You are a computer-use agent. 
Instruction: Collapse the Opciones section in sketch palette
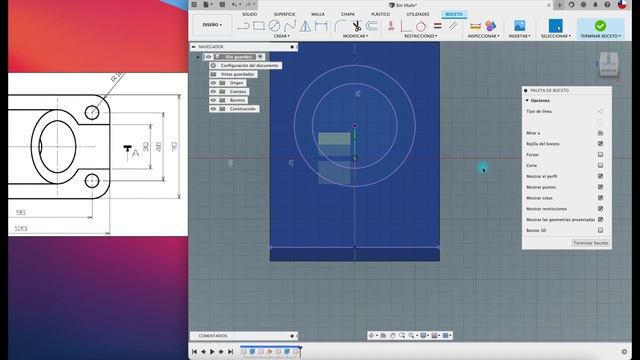pyautogui.click(x=527, y=100)
